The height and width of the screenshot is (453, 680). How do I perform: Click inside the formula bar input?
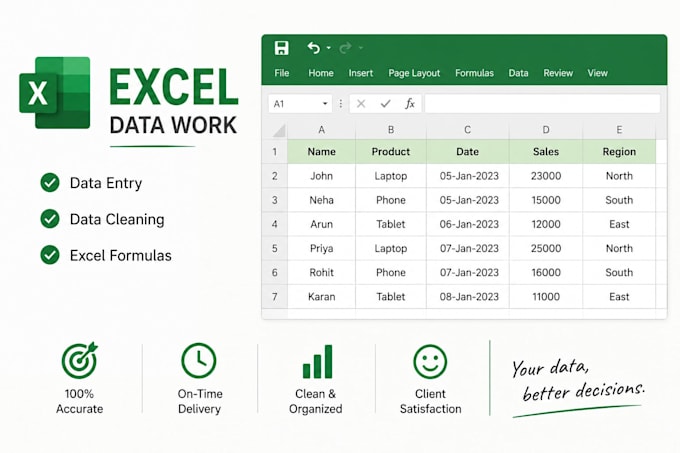pos(543,104)
